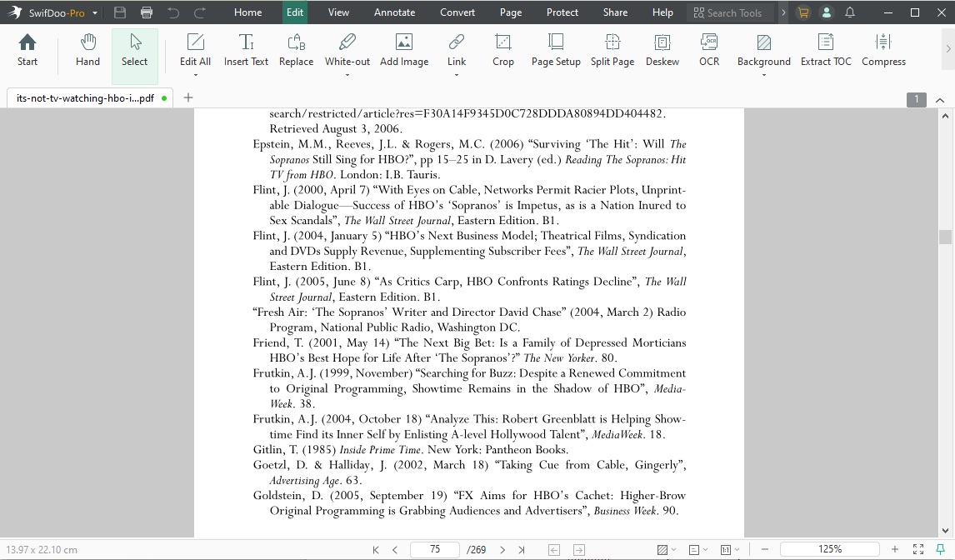
Task: Enter full screen mode
Action: click(917, 549)
